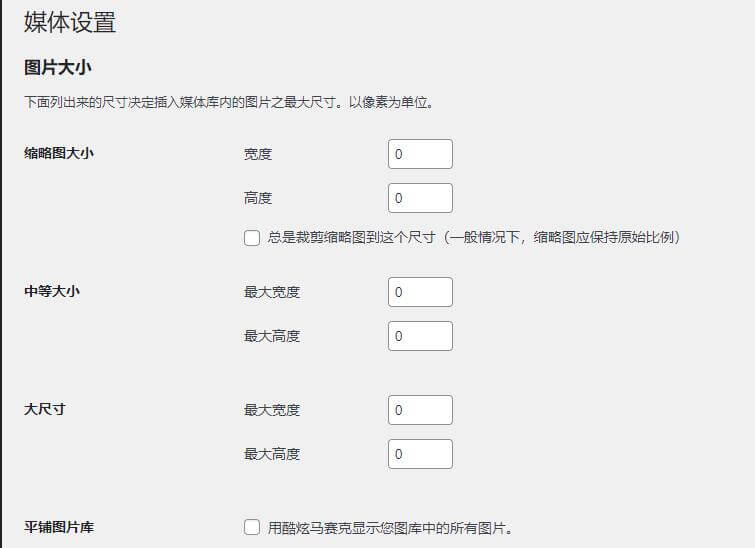Click the thumbnail 高度 input field
The width and height of the screenshot is (755, 548).
coord(420,198)
